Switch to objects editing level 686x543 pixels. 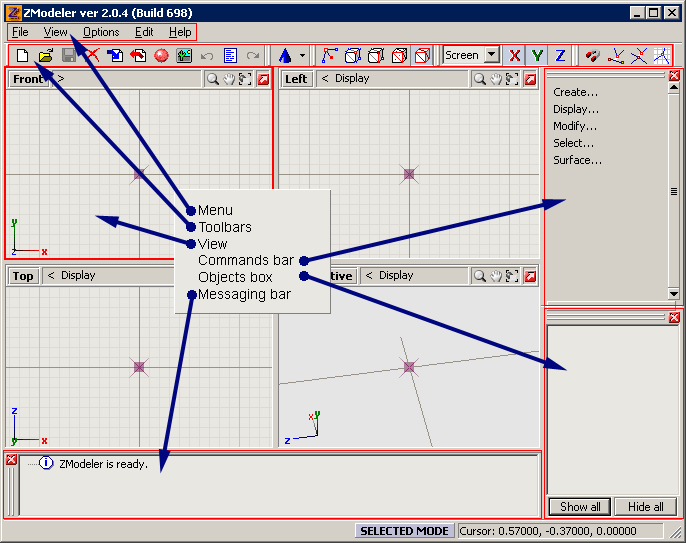[399, 56]
